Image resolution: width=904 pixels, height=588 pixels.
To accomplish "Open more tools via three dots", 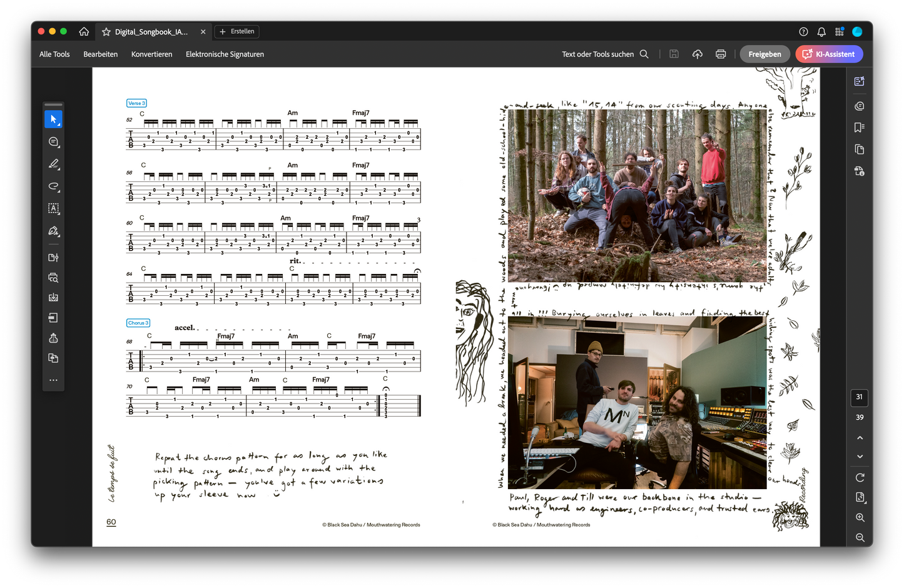I will tap(53, 380).
